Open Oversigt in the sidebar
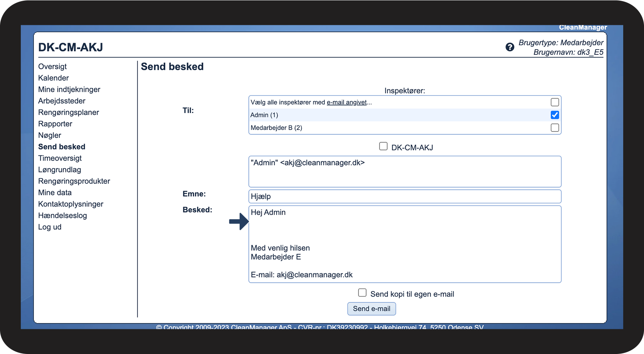Screen dimensions: 644x354 (52, 66)
